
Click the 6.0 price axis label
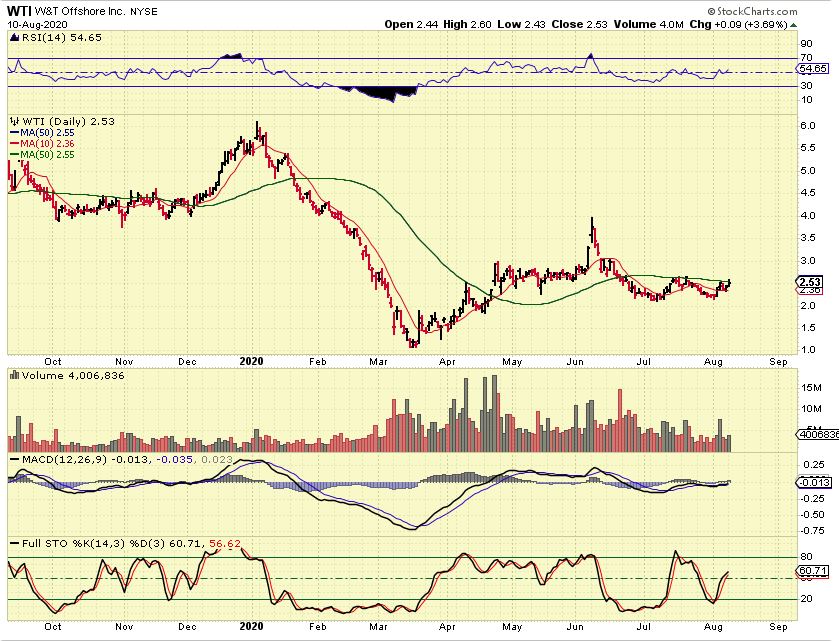[x=808, y=126]
